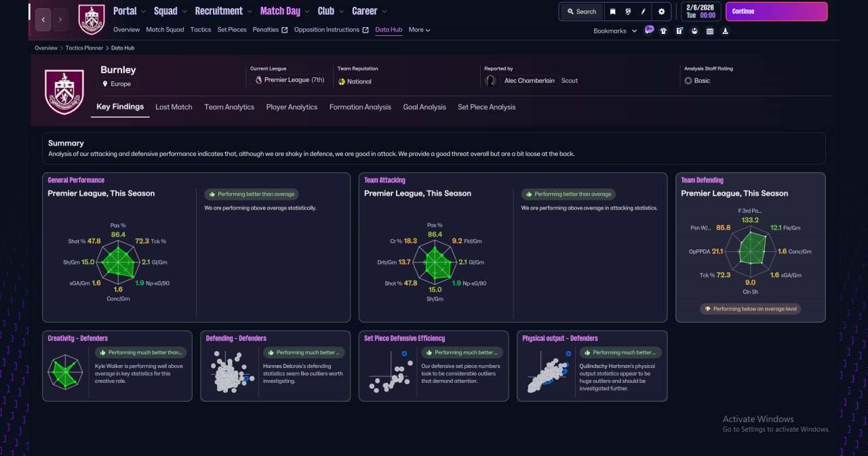Go forward with the right arrow button

coord(60,20)
